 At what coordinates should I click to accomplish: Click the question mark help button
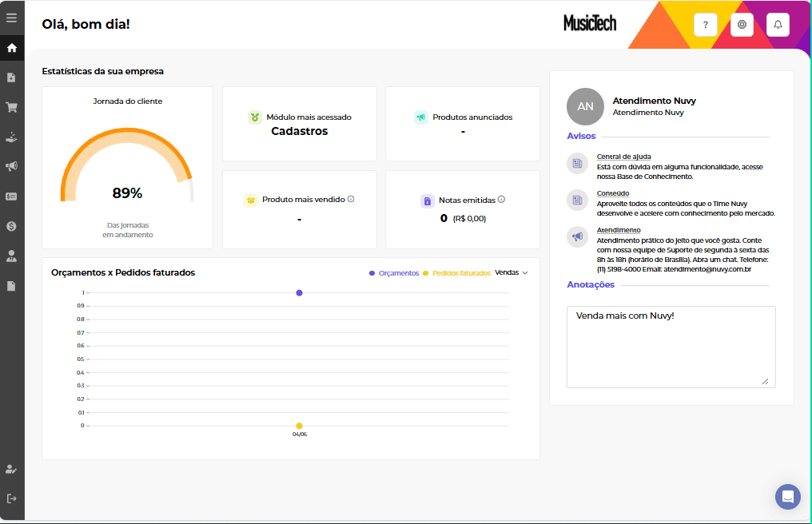(x=705, y=25)
